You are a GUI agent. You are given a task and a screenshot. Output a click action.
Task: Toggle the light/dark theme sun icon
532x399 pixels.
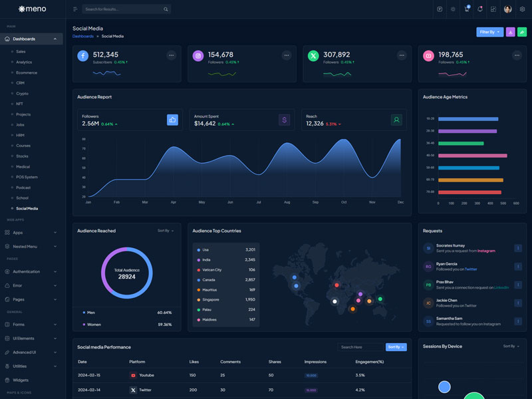click(x=453, y=9)
